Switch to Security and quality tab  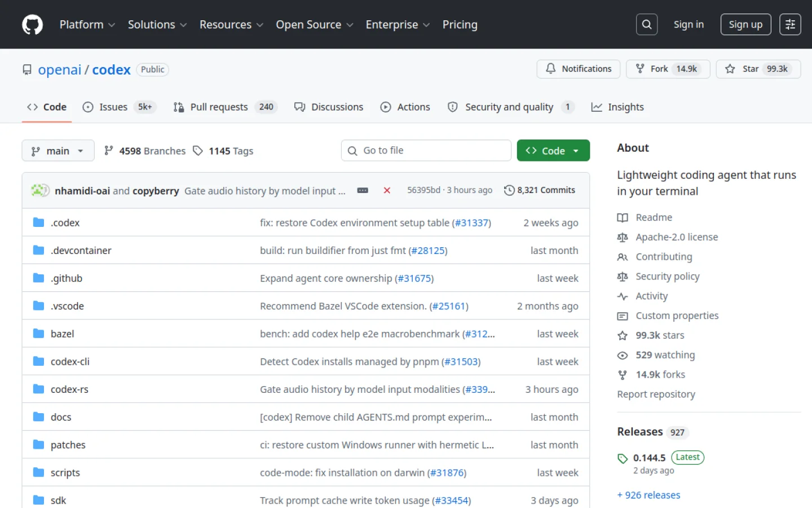tap(511, 107)
